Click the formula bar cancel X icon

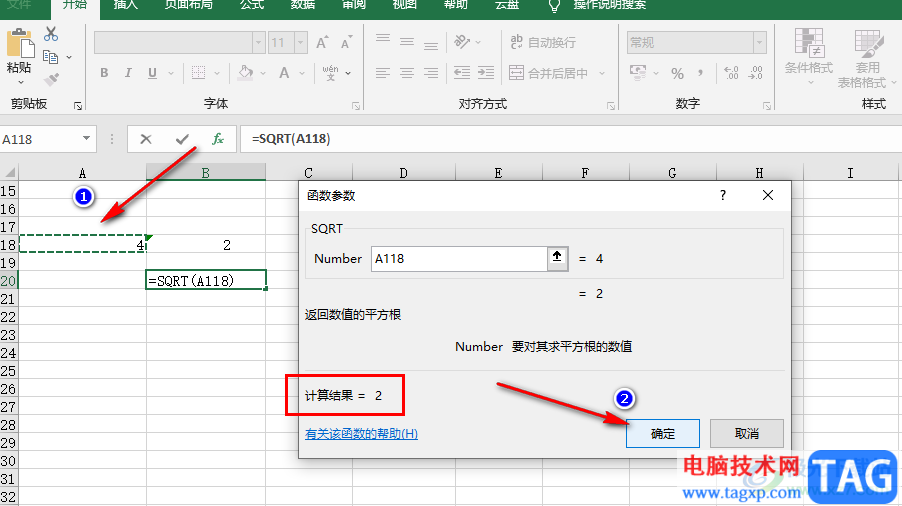coord(146,139)
